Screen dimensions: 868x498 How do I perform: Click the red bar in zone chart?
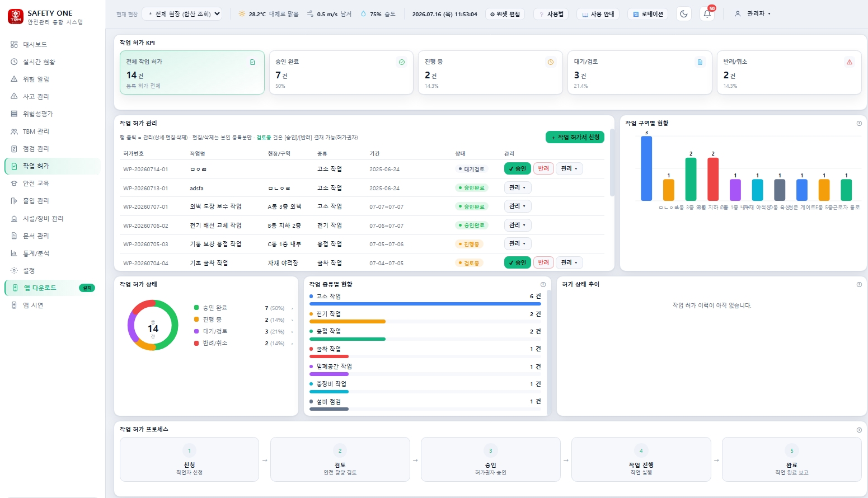coord(713,179)
